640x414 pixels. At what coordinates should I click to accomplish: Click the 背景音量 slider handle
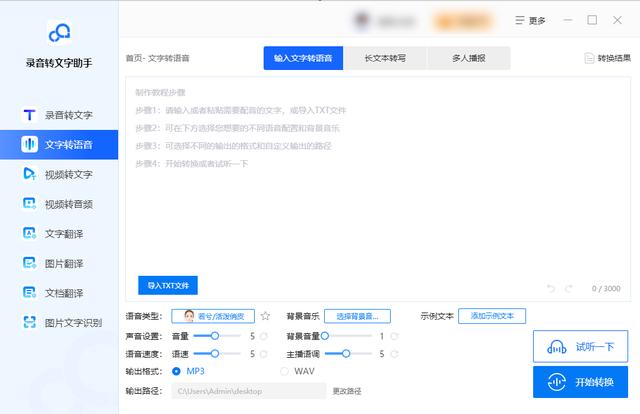click(325, 336)
